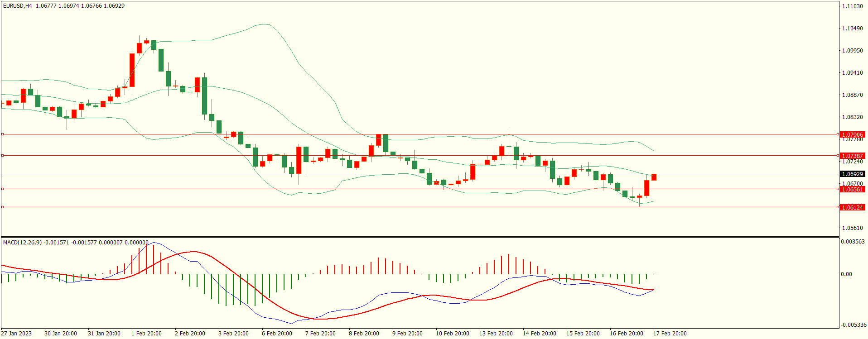Click left anchor of the red horizontal line
This screenshot has height=339, width=868.
pyautogui.click(x=2, y=134)
